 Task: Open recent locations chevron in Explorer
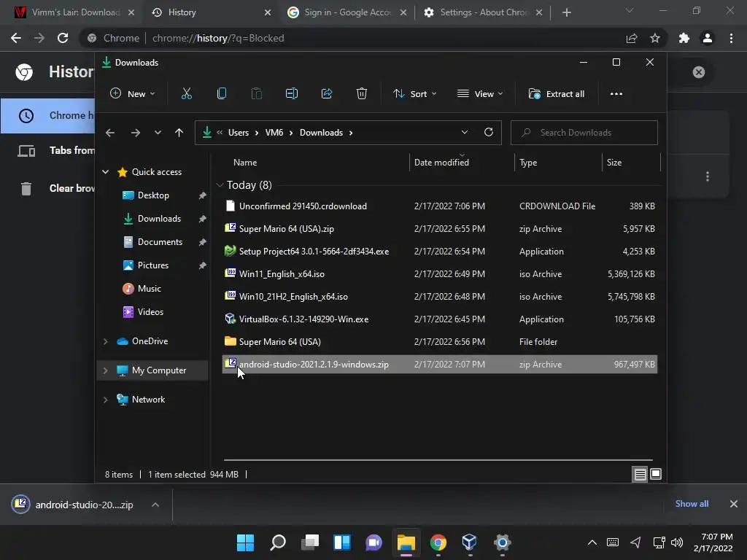(x=158, y=133)
